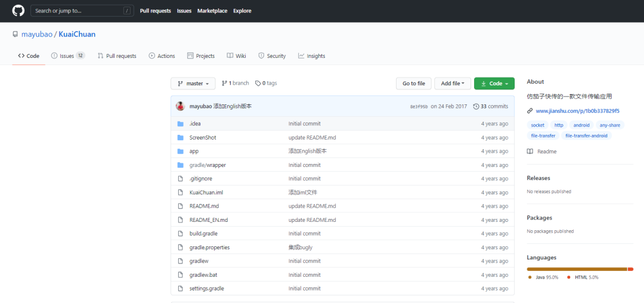Screen dimensions: 644x303
Task: Click the repository book icon beside mayubao
Action: coord(15,35)
